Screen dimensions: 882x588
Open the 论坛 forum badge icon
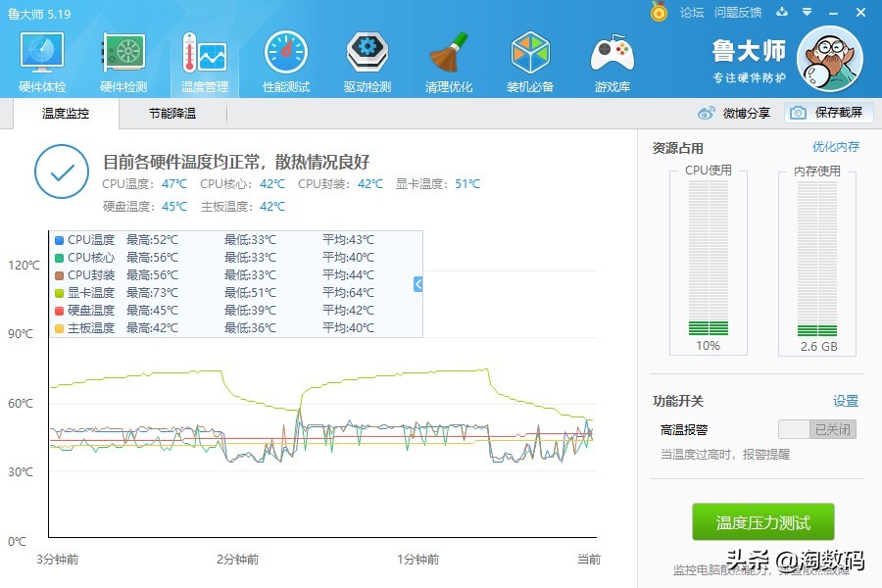coord(660,14)
